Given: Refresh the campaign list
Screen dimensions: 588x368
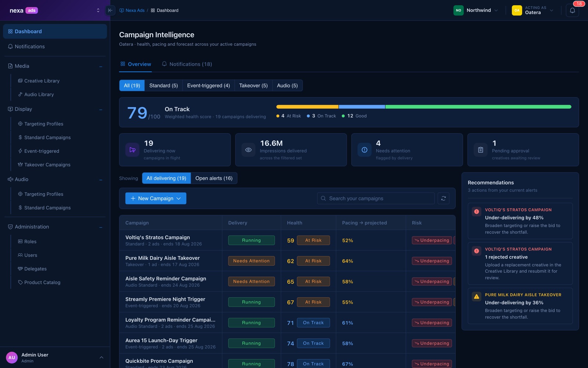Looking at the screenshot, I should coord(444,198).
